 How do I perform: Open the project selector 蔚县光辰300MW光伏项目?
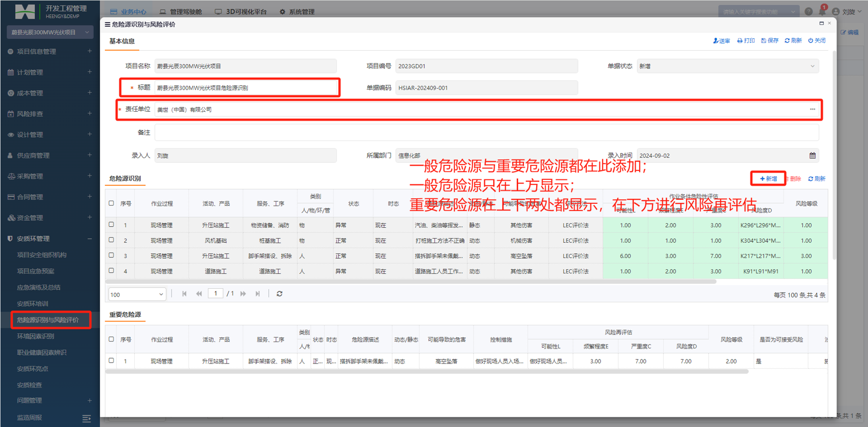[50, 32]
